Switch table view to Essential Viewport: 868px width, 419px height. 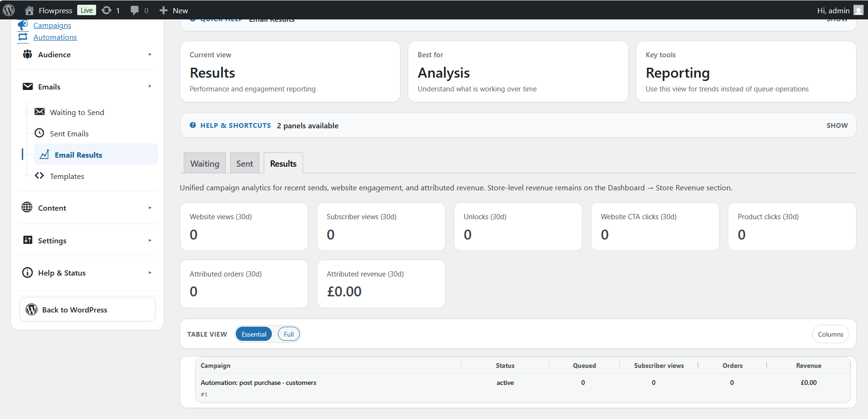click(254, 334)
